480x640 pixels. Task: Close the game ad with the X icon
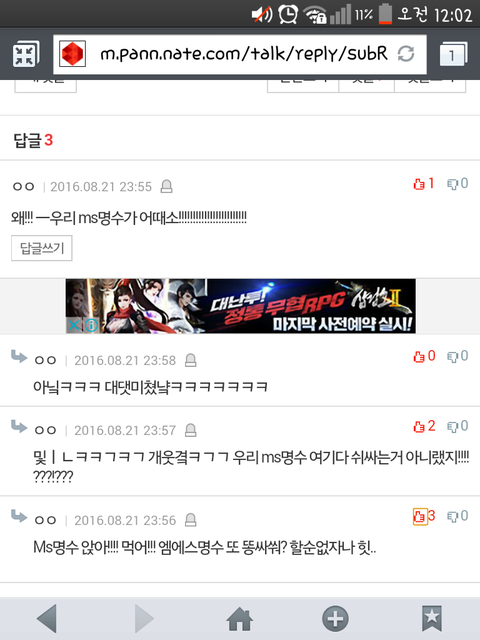click(73, 325)
